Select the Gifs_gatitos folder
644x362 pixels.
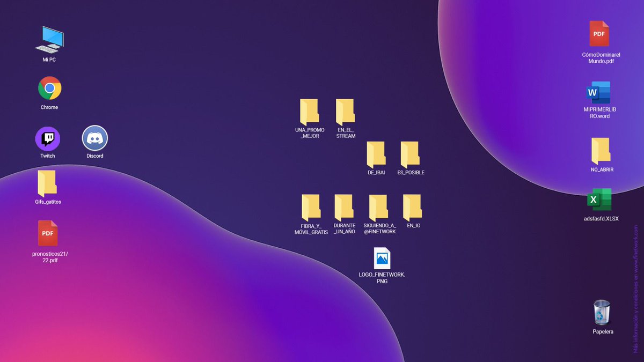(x=47, y=183)
